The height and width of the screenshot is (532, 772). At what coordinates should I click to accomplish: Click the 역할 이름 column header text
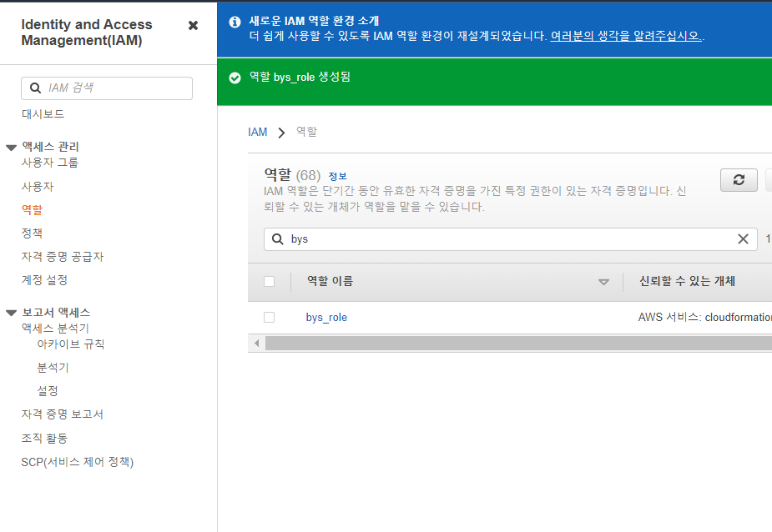click(330, 281)
